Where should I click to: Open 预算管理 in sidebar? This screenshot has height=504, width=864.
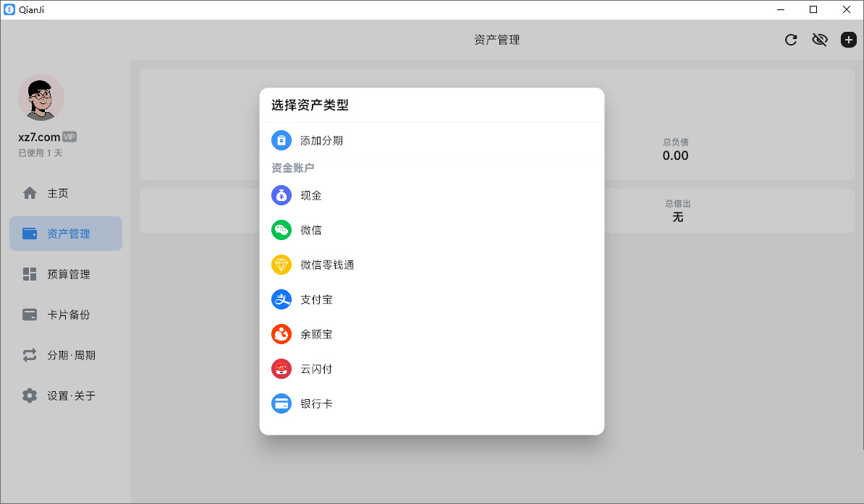[x=66, y=274]
